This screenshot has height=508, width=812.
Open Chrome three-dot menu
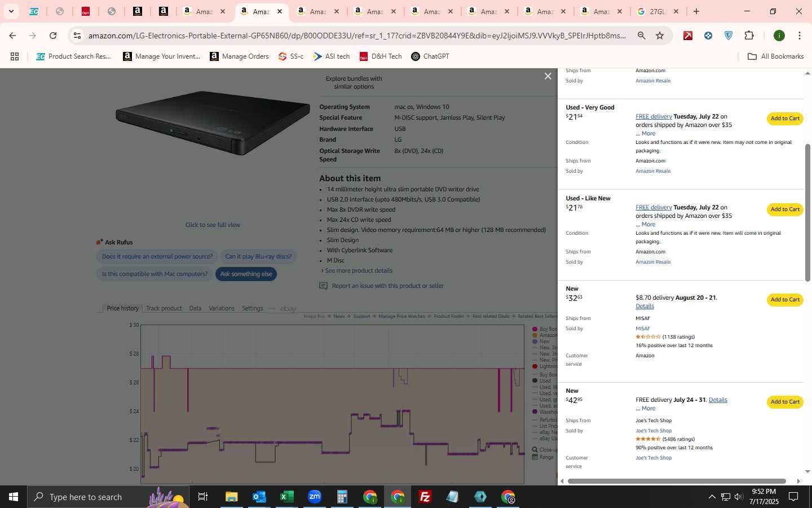pos(799,36)
